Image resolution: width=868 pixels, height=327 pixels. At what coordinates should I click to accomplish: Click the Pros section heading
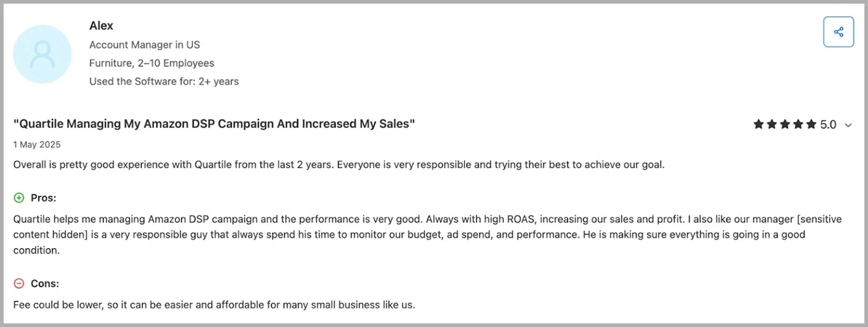(43, 198)
